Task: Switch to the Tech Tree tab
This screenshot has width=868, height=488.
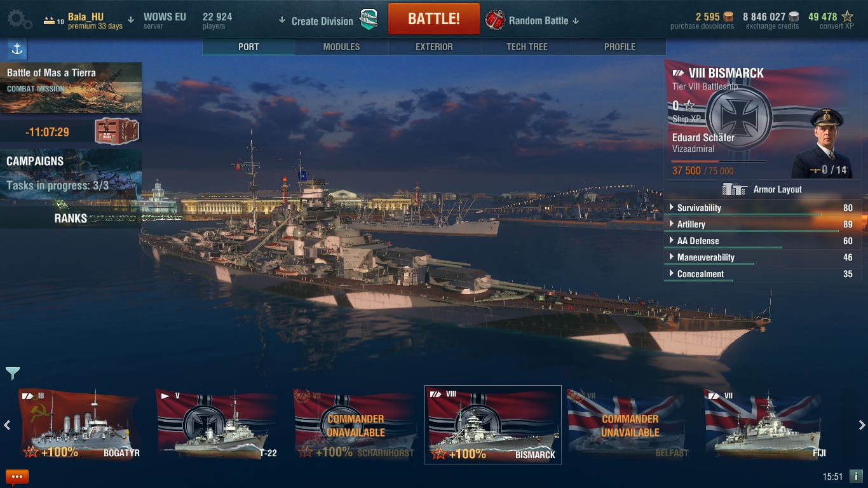Action: (x=527, y=47)
